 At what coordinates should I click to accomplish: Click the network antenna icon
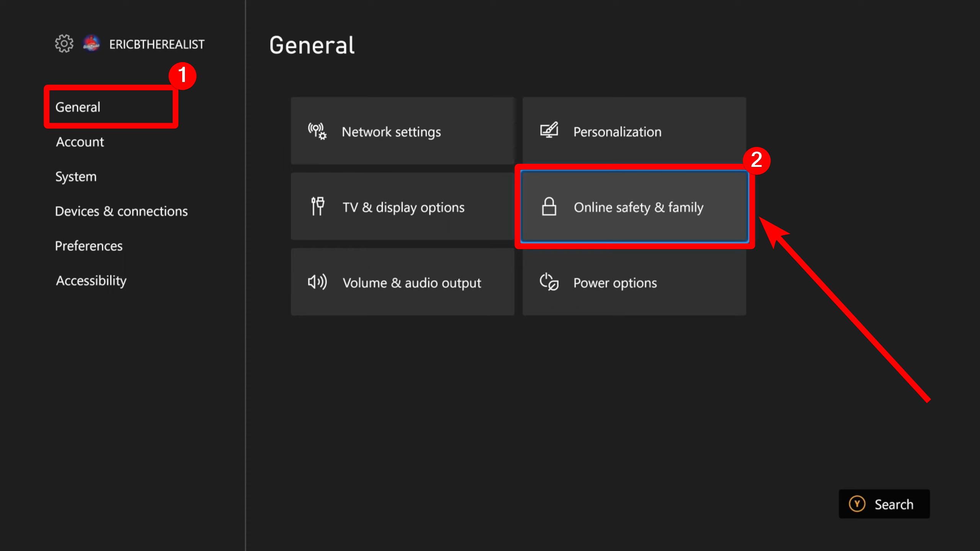317,131
